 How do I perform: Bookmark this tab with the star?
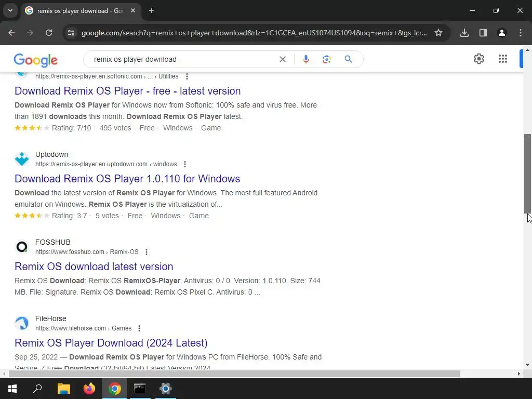(x=438, y=33)
